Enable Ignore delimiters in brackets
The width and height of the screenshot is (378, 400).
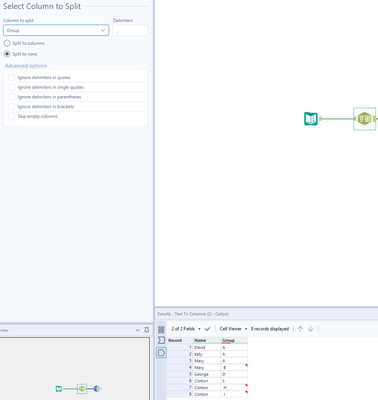click(x=11, y=106)
